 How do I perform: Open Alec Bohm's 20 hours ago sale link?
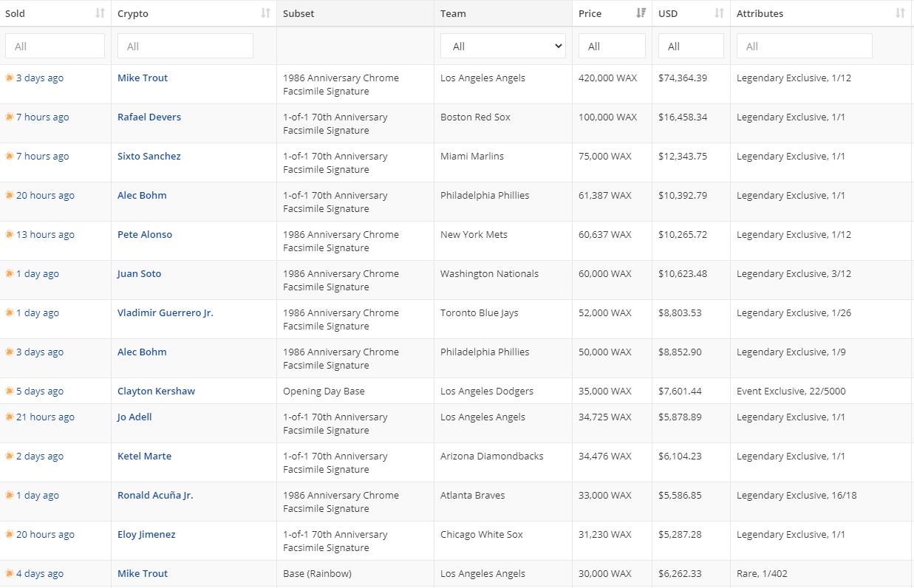[x=45, y=195]
